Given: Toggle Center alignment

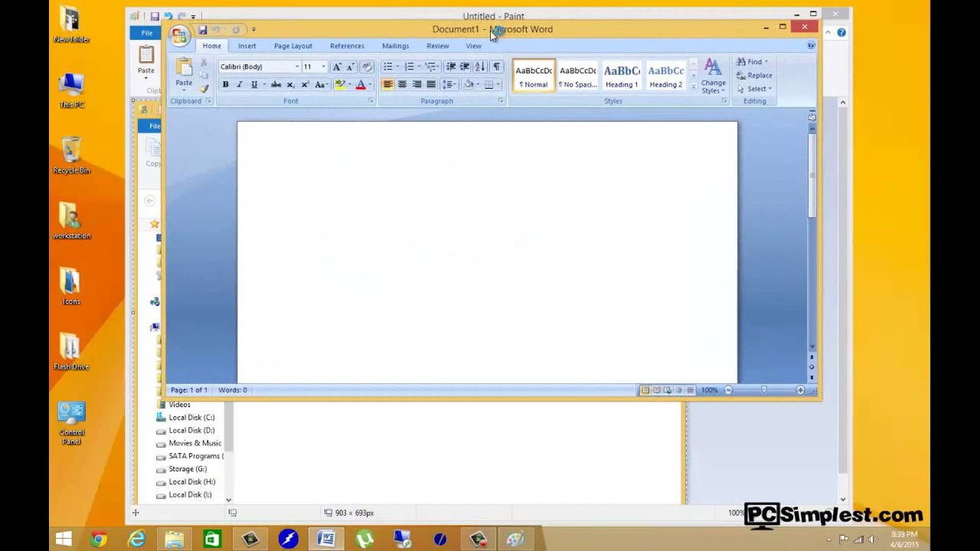Looking at the screenshot, I should 402,84.
